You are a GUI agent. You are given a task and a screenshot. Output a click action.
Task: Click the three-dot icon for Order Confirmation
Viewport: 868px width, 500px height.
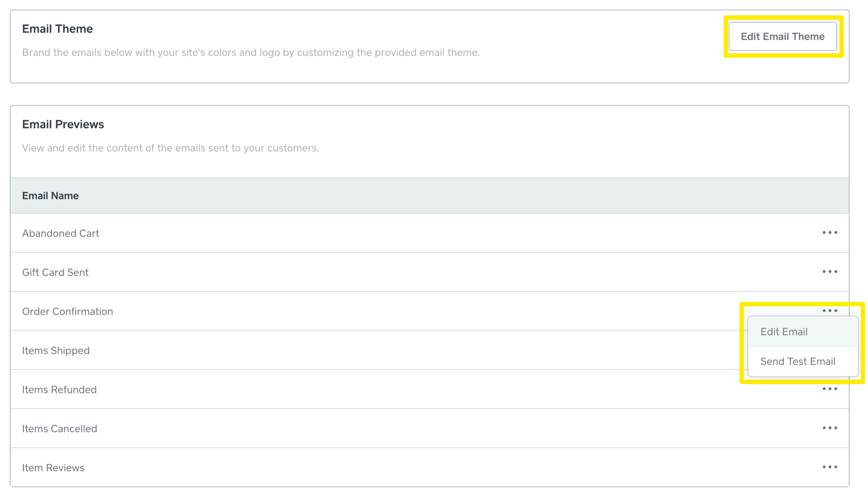pyautogui.click(x=830, y=310)
